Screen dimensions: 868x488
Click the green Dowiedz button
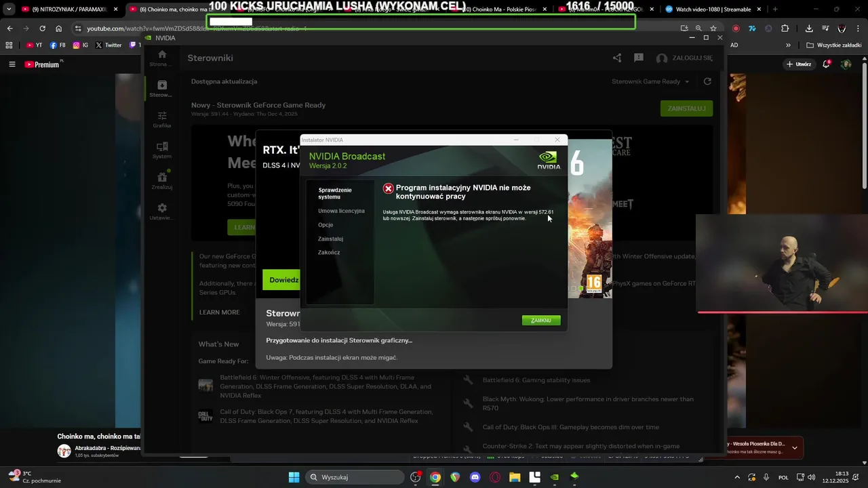point(281,280)
